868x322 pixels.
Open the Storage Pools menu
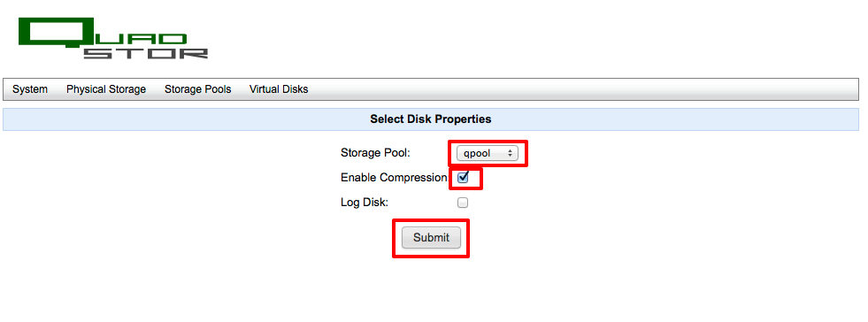click(x=197, y=89)
